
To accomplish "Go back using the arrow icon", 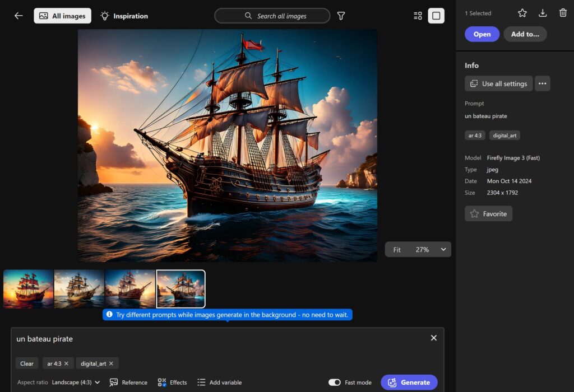I will point(18,16).
